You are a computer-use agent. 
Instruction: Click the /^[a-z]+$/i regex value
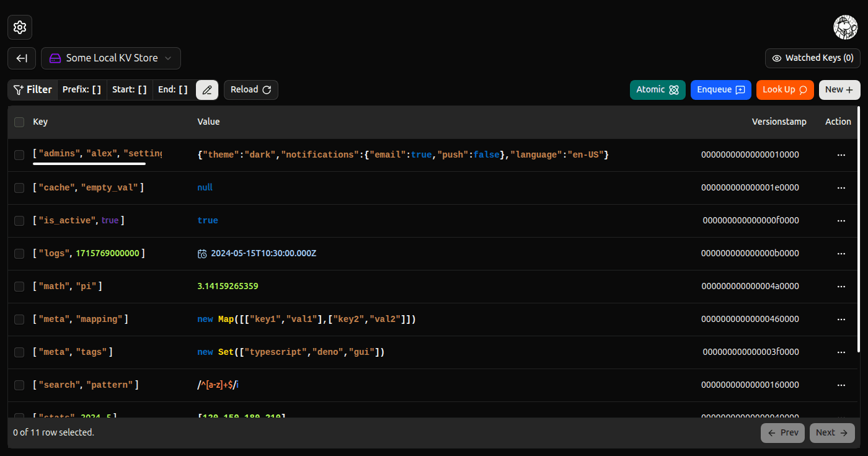[218, 385]
